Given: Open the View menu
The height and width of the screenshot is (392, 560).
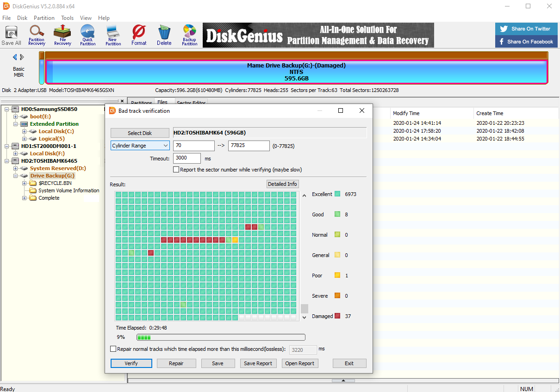Looking at the screenshot, I should pyautogui.click(x=86, y=18).
